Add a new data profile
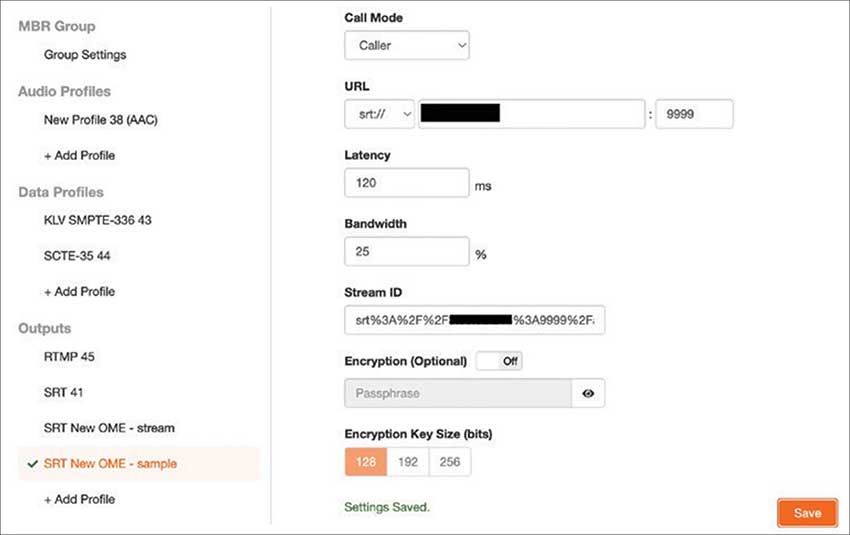This screenshot has width=850, height=535. click(x=79, y=292)
